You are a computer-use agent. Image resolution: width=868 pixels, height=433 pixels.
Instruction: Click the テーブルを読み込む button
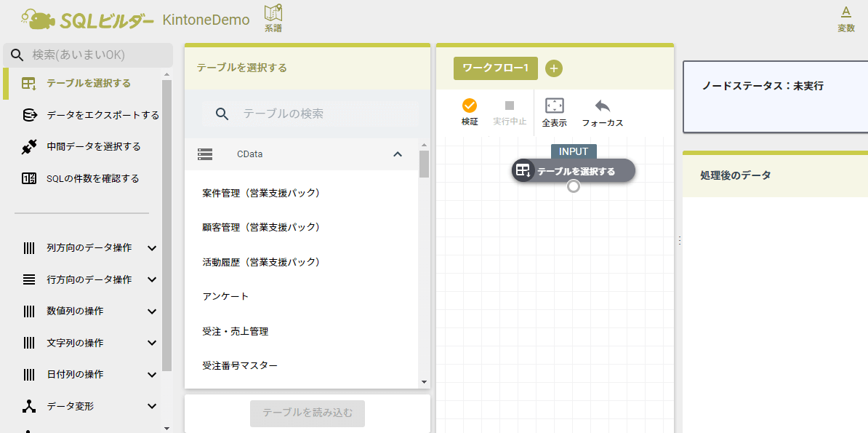click(308, 413)
